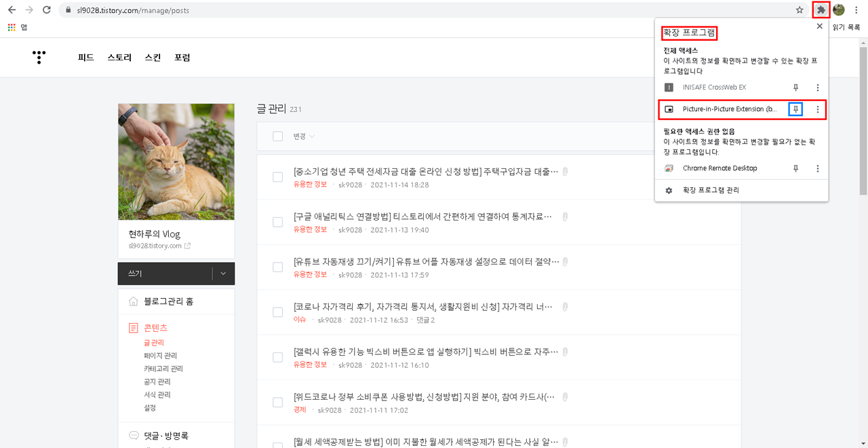Click the attachment clip on 구글 애널리틱스 post
The width and height of the screenshot is (868, 448).
pyautogui.click(x=565, y=217)
